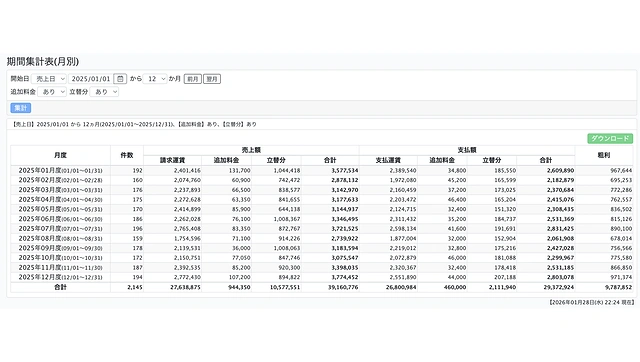The width and height of the screenshot is (640, 362).
Task: Click July billed freight 2,765,408
Action: point(187,229)
